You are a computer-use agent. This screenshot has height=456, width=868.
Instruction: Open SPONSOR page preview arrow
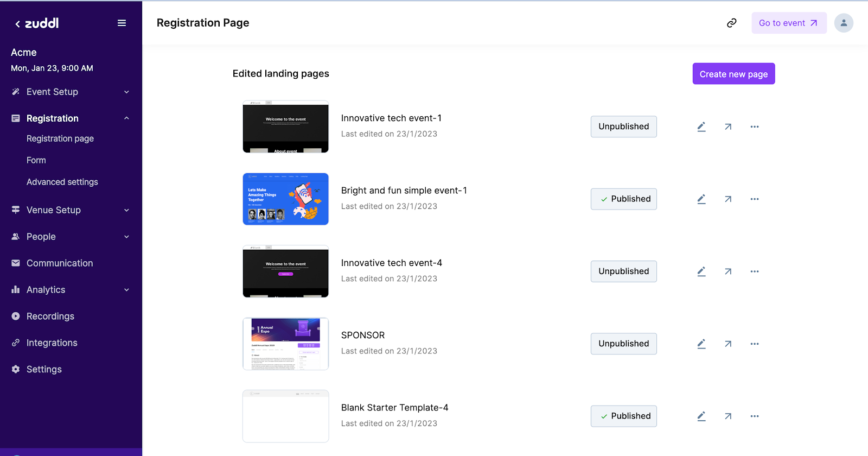pyautogui.click(x=728, y=344)
